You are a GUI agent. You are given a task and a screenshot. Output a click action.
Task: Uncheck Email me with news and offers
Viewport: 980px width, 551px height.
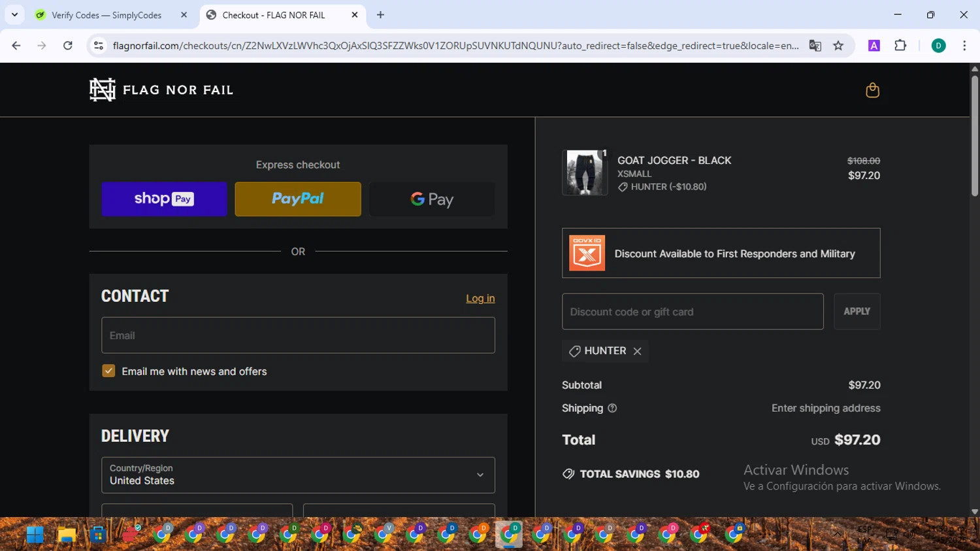[x=108, y=371]
